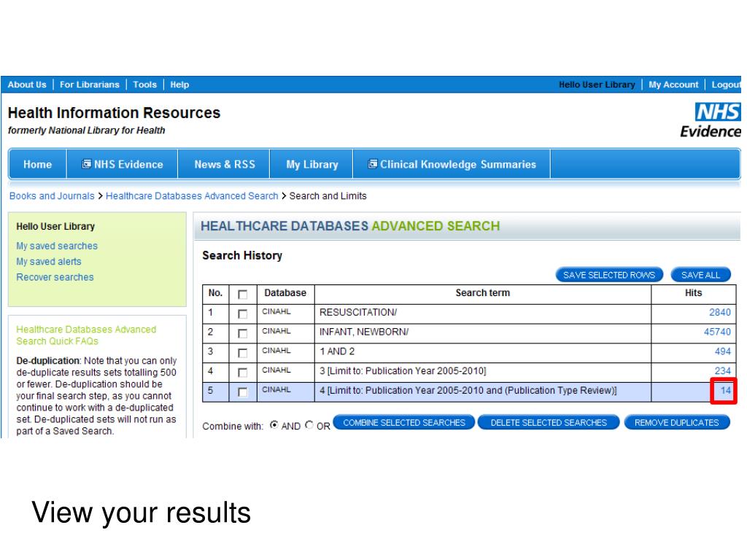Open My saved searches
Viewport: 747px width, 560px height.
pyautogui.click(x=57, y=246)
